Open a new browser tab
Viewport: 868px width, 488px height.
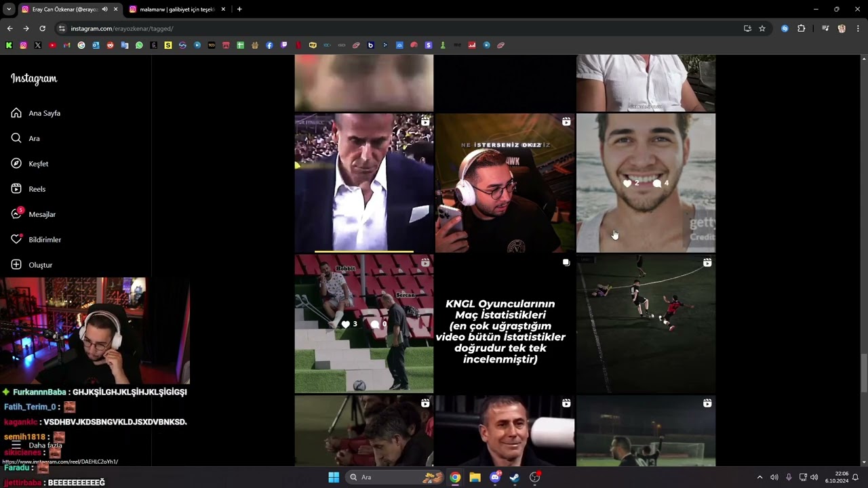point(239,9)
